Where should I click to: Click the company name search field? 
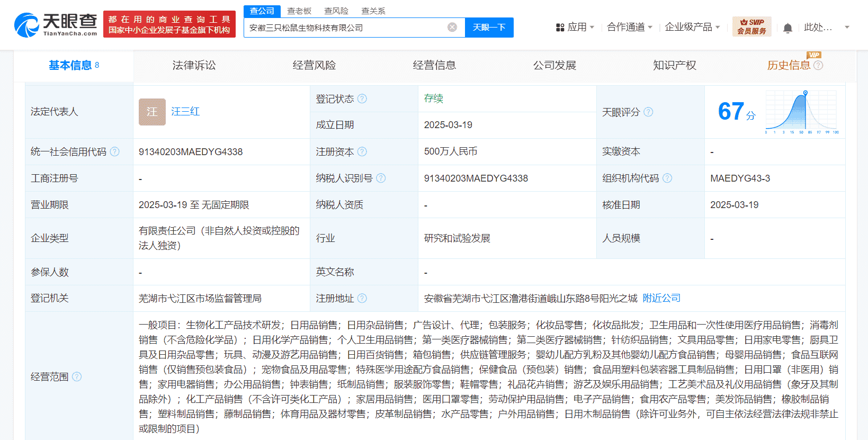coord(344,28)
